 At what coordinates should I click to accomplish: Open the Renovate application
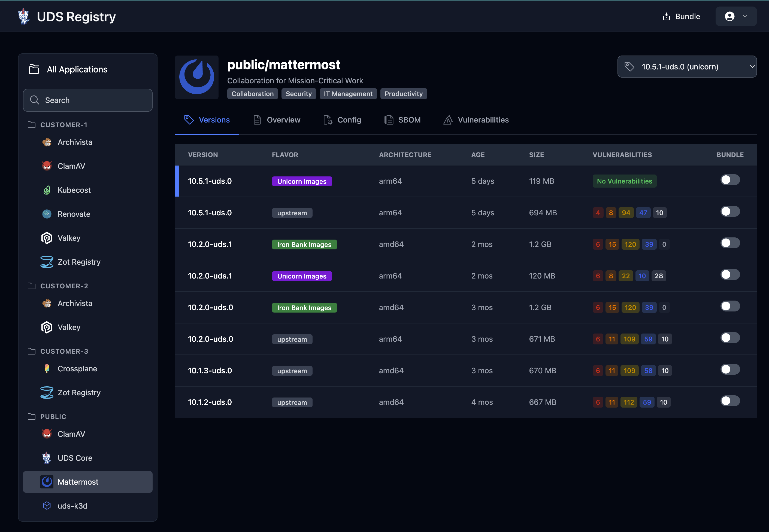47,214
